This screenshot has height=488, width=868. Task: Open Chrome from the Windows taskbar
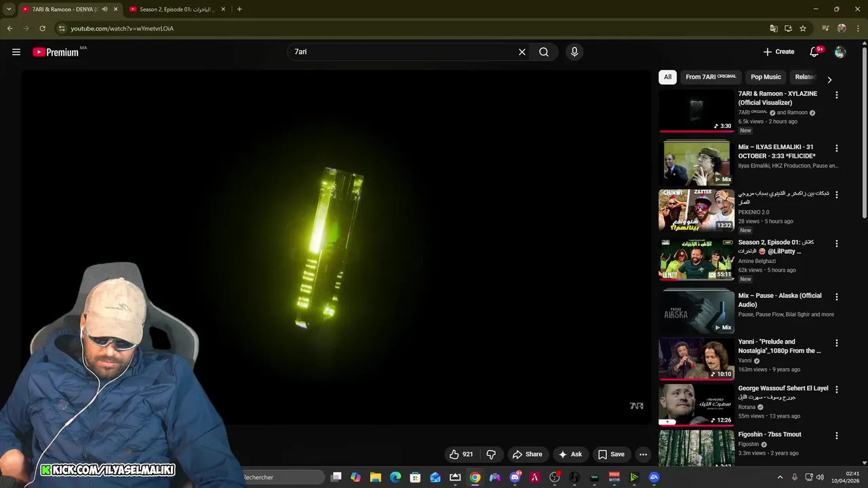coord(475,477)
